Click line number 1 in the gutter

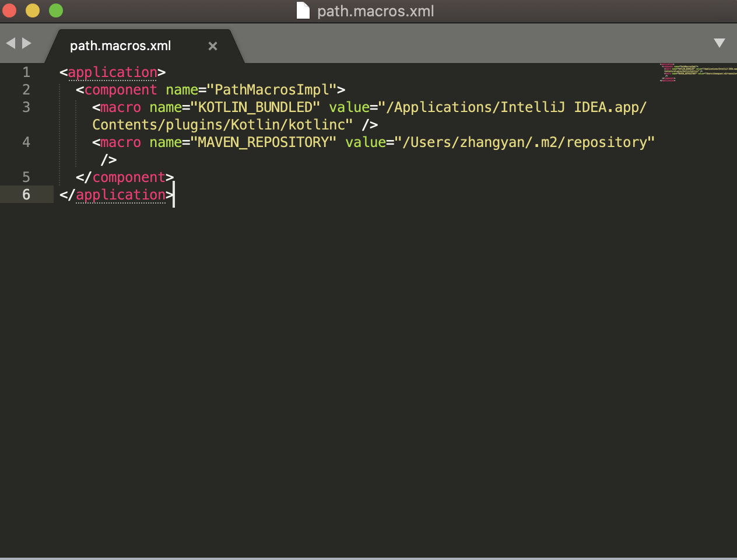point(26,72)
